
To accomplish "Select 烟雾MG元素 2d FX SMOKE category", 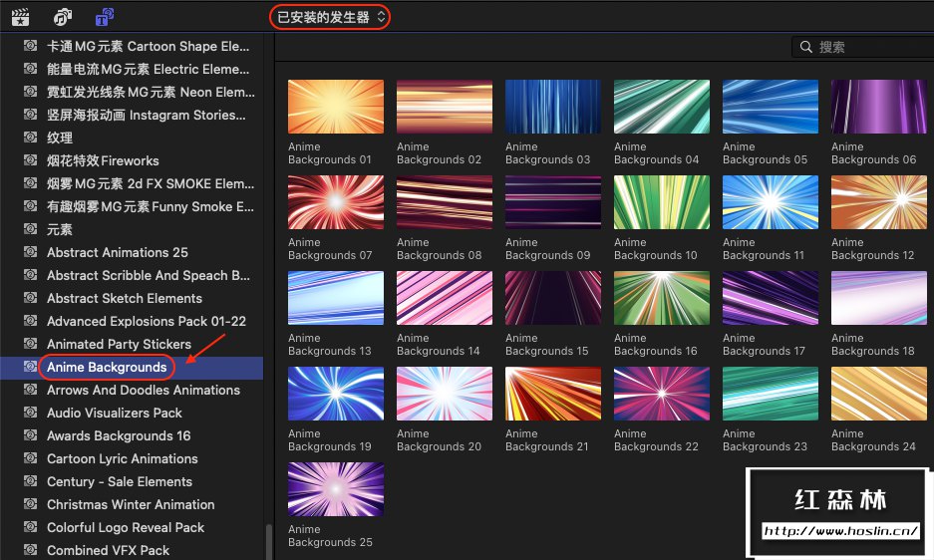I will point(132,183).
